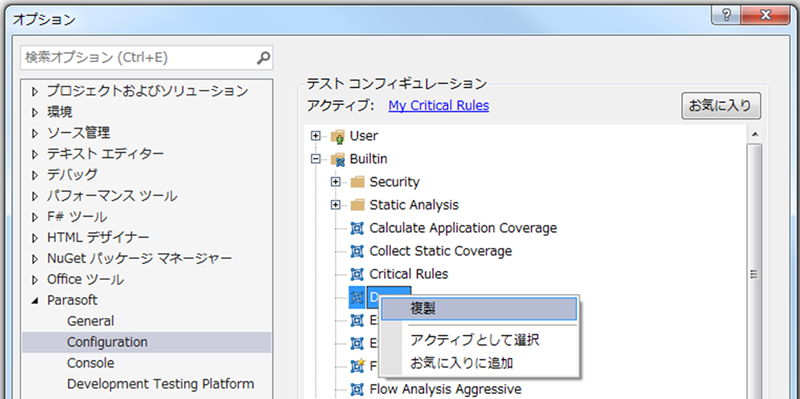
Task: Click the Critical Rules configuration icon
Action: [357, 275]
